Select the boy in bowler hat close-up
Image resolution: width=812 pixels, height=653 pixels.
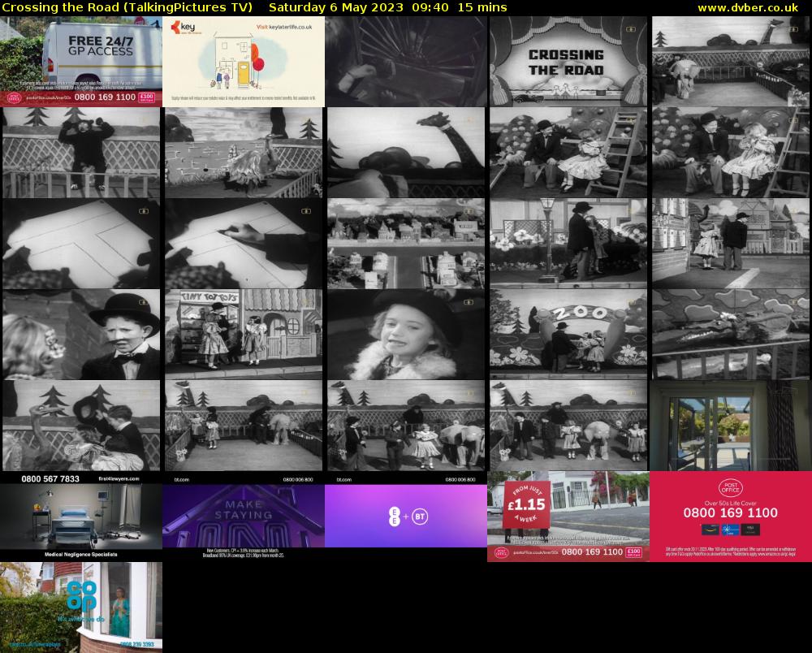tap(81, 335)
